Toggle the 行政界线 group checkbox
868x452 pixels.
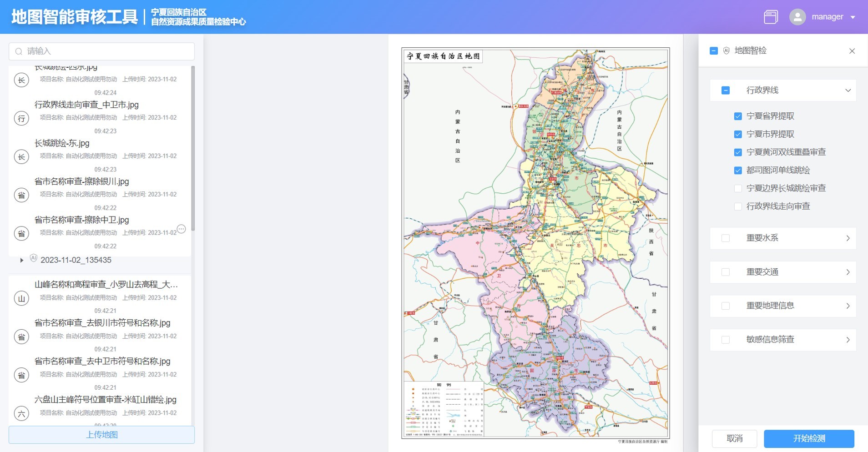pyautogui.click(x=726, y=90)
